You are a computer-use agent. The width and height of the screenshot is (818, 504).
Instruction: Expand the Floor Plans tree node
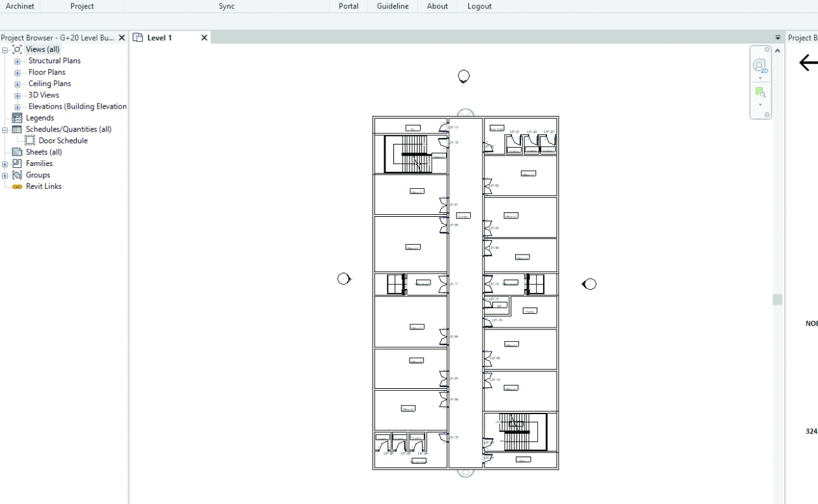point(18,72)
